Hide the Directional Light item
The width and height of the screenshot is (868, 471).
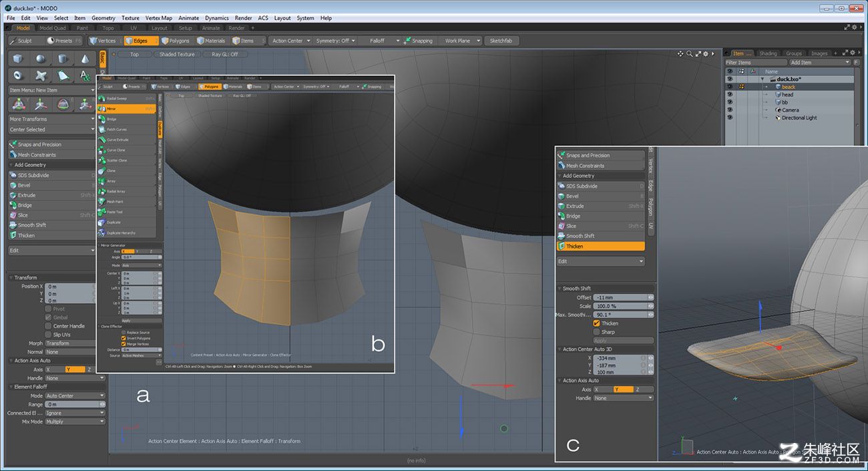pyautogui.click(x=729, y=118)
